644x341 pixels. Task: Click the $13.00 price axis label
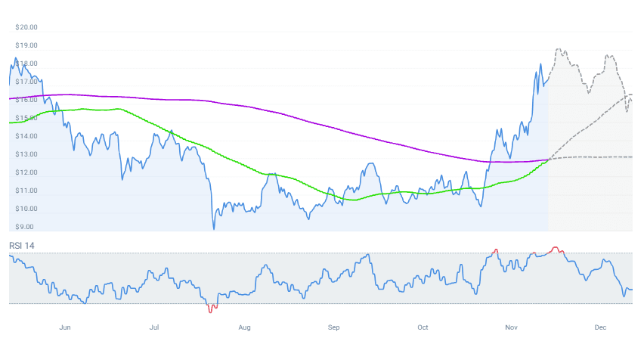point(26,154)
